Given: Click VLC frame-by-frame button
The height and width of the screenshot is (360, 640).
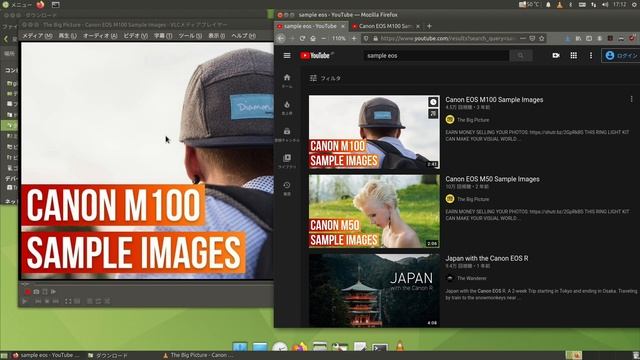Looking at the screenshot, I should coord(53,292).
